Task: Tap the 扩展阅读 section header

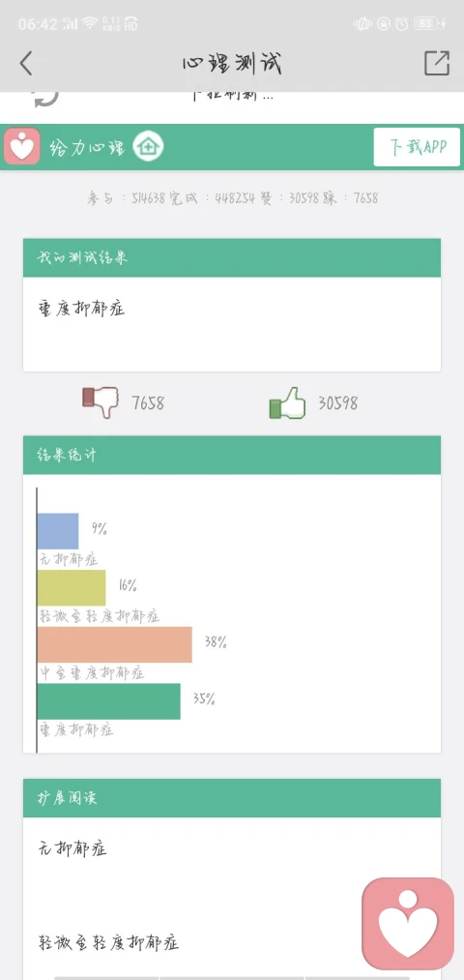Action: point(232,798)
